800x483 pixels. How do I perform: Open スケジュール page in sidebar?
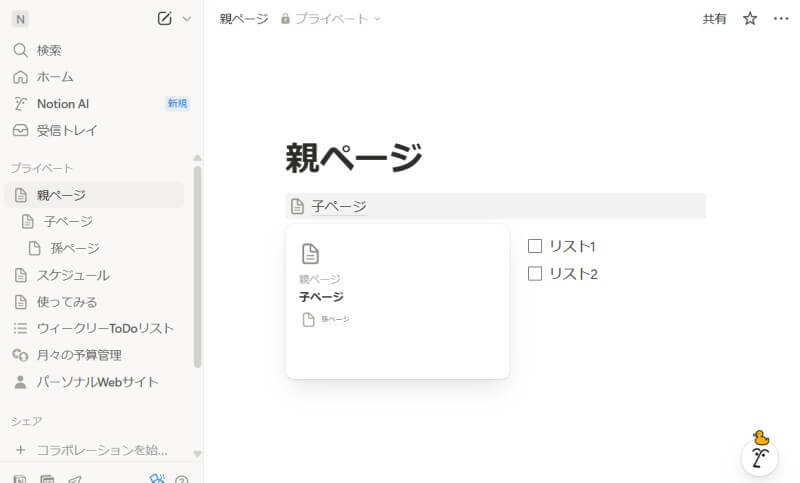coord(73,275)
